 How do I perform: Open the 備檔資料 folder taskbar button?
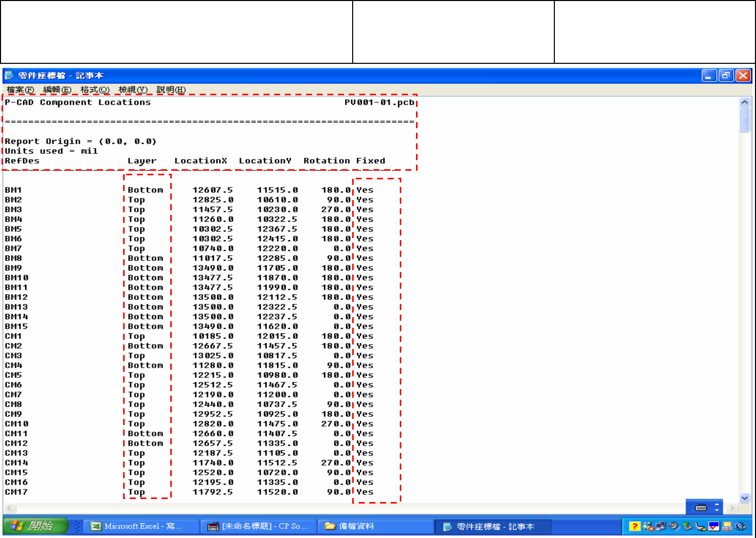click(375, 526)
